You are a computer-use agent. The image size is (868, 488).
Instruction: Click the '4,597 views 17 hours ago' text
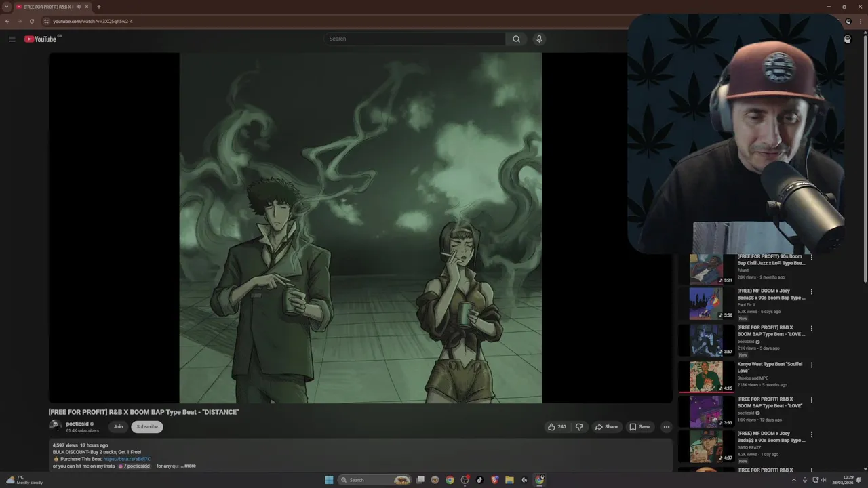(80, 445)
